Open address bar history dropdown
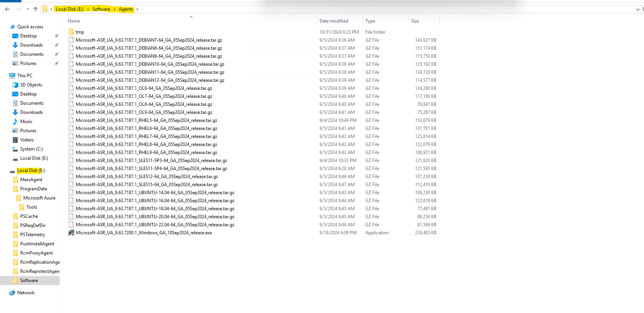Screen dimensions: 644x313 pos(638,10)
